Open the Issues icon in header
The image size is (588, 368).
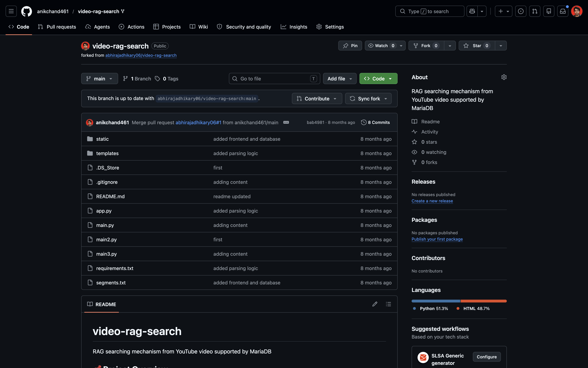(521, 11)
